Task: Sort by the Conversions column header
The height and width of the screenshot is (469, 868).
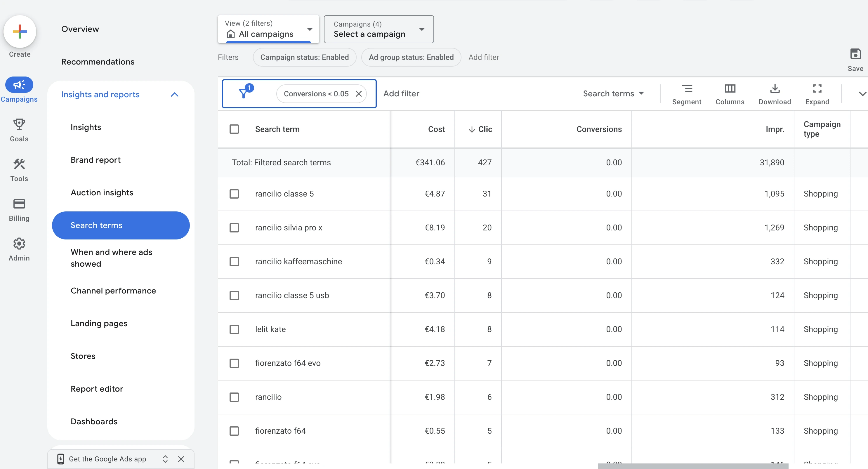Action: 599,129
